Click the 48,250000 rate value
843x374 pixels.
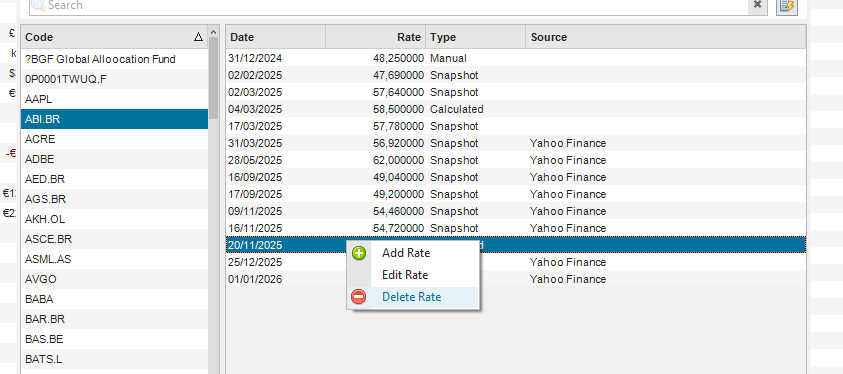pos(398,58)
